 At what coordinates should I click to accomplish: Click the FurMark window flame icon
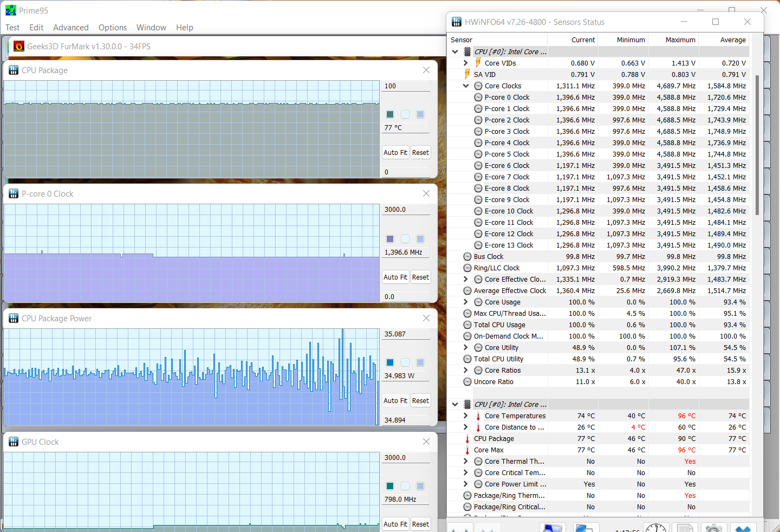(19, 47)
